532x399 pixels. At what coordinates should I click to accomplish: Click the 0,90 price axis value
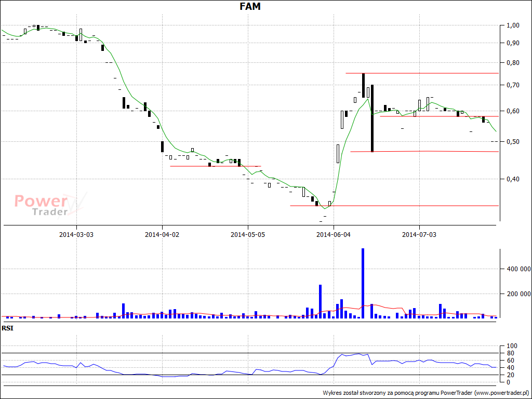point(512,43)
